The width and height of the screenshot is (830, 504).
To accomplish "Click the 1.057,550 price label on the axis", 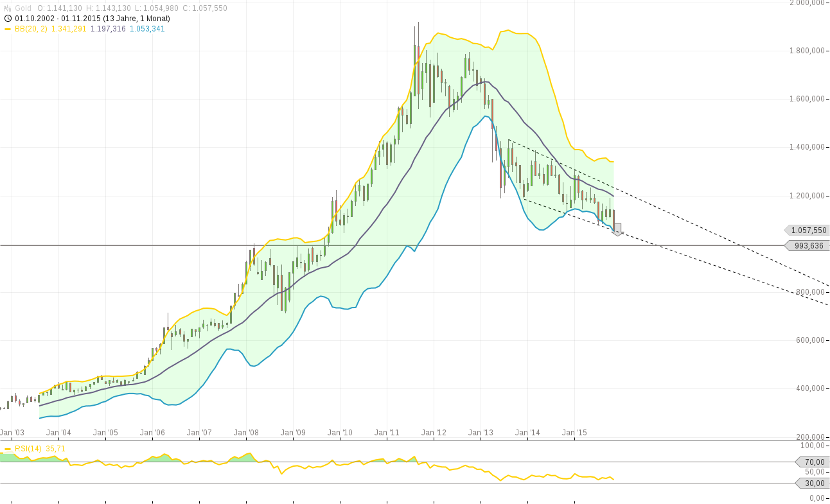I will 805,230.
